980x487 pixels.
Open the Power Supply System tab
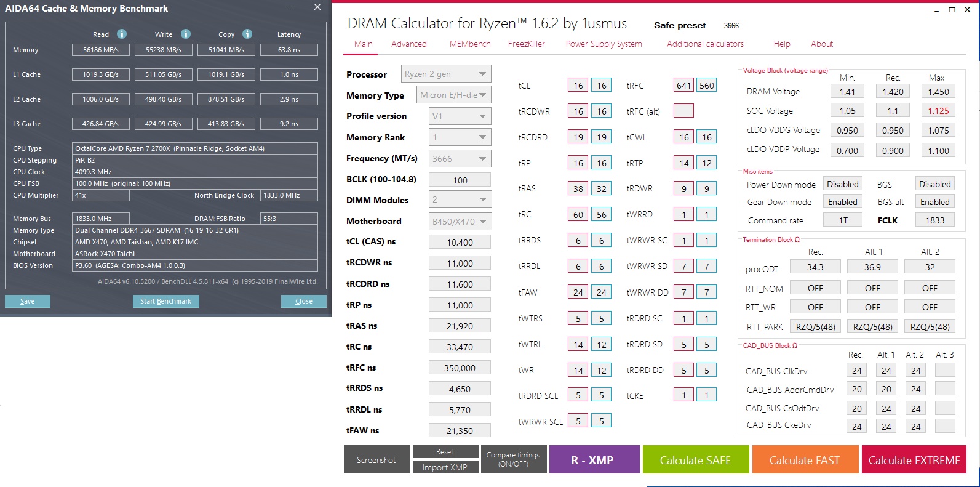[604, 44]
